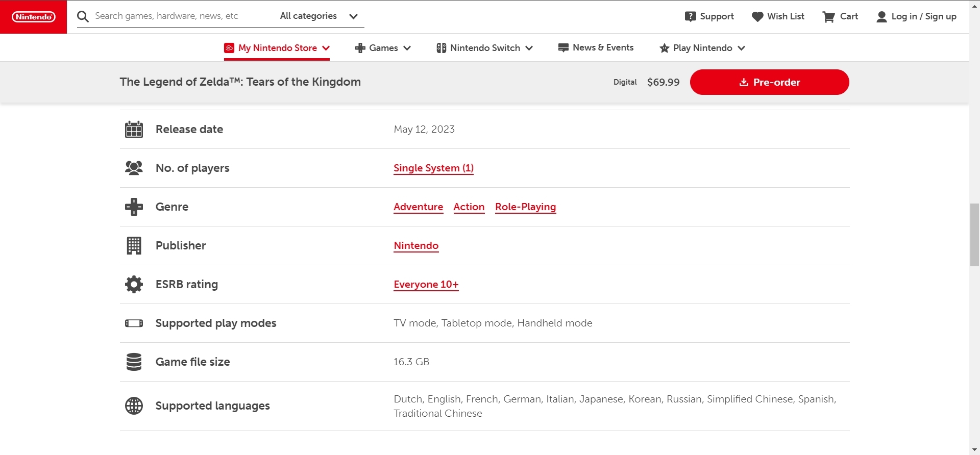980x455 pixels.
Task: Click Log in / Sign up
Action: coord(916,16)
